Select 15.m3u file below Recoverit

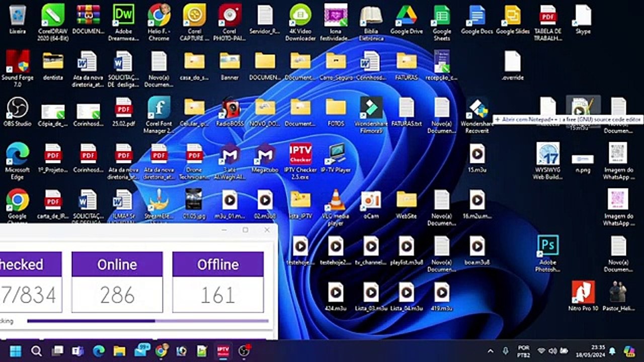coord(477,158)
